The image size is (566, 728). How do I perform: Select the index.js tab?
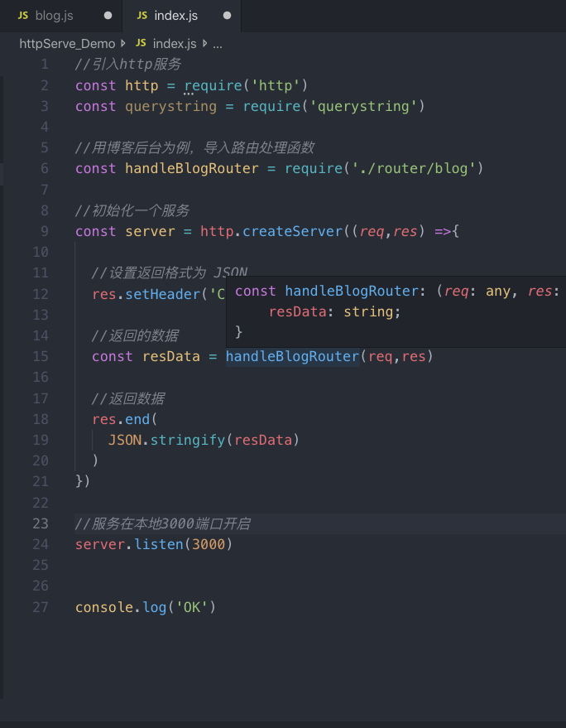point(181,16)
